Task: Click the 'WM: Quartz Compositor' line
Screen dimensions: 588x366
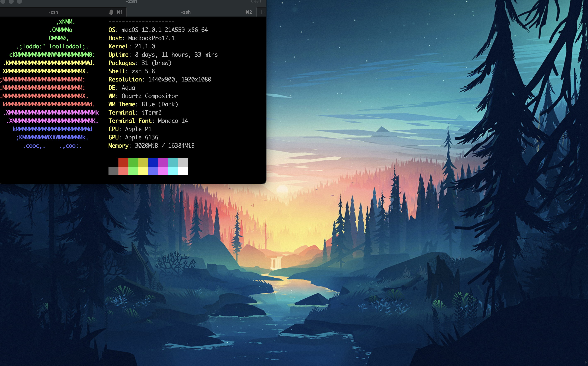Action: pyautogui.click(x=143, y=96)
